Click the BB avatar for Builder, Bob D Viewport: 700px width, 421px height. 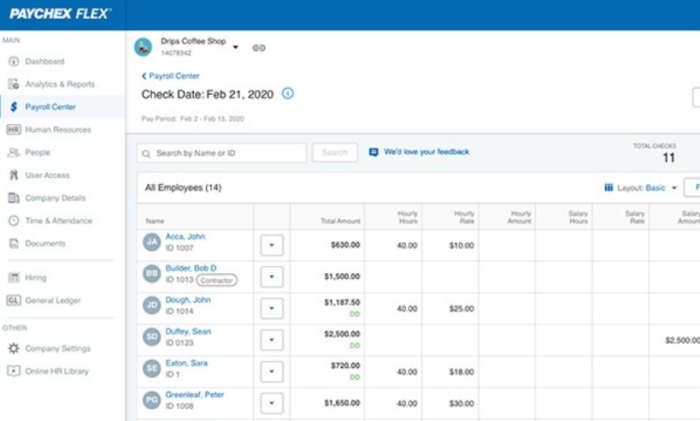[x=152, y=274]
